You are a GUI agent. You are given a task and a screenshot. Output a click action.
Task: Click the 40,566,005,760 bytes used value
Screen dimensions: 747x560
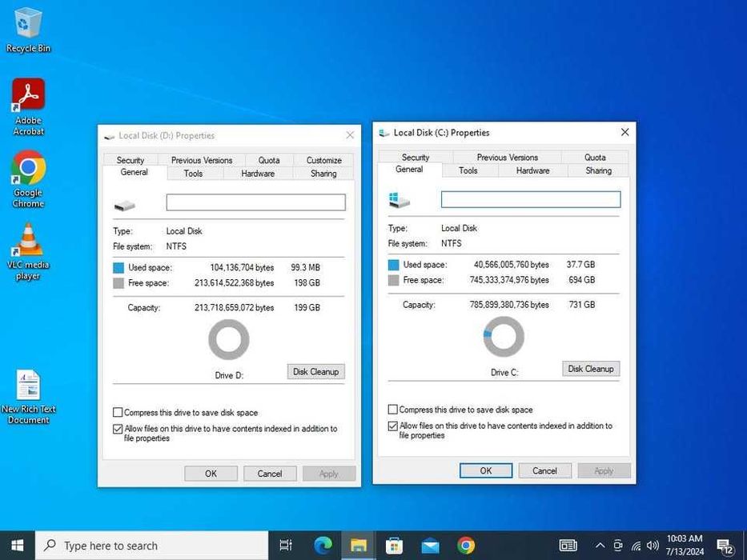pyautogui.click(x=511, y=265)
